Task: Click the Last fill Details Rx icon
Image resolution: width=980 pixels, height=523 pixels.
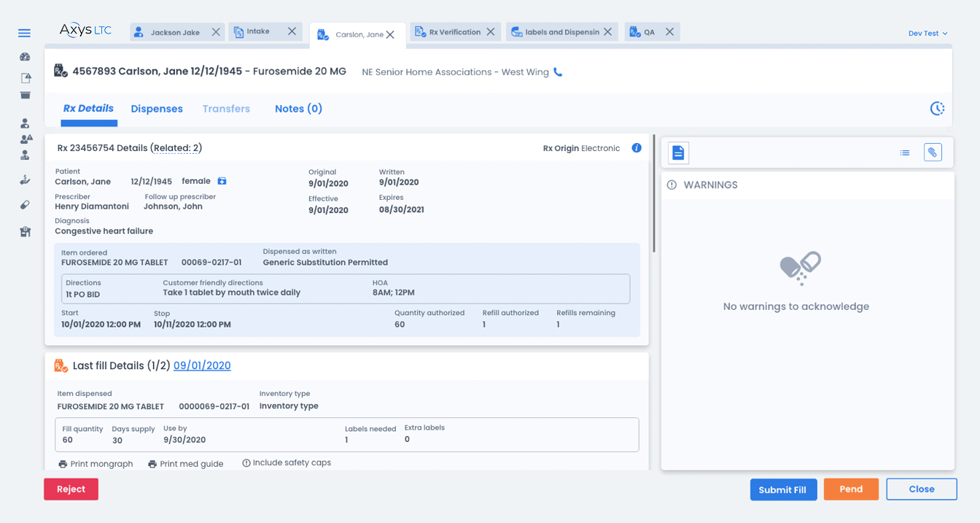Action: [61, 365]
